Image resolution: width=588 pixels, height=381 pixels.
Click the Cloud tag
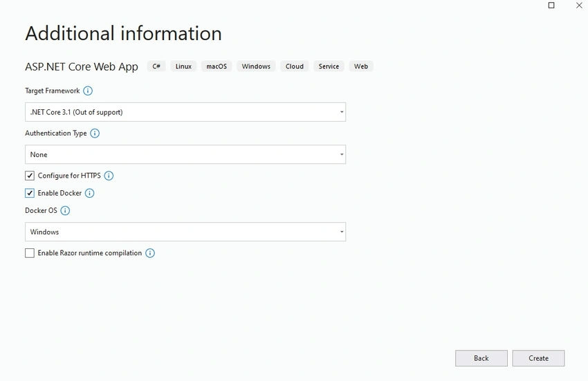[x=295, y=66]
